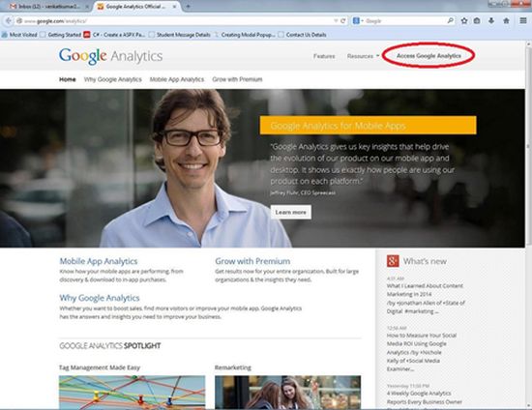This screenshot has height=410, width=532.
Task: Open the URL history dropdown arrow
Action: (336, 21)
